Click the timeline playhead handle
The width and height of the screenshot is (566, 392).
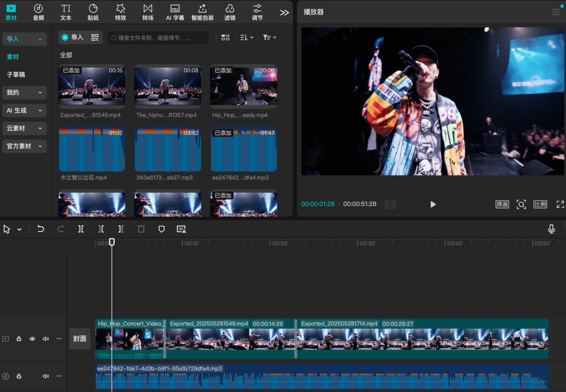[112, 242]
